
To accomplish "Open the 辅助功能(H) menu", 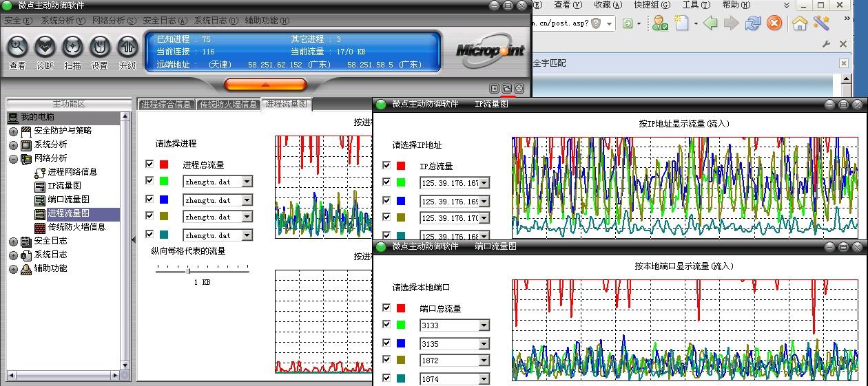I will [267, 21].
